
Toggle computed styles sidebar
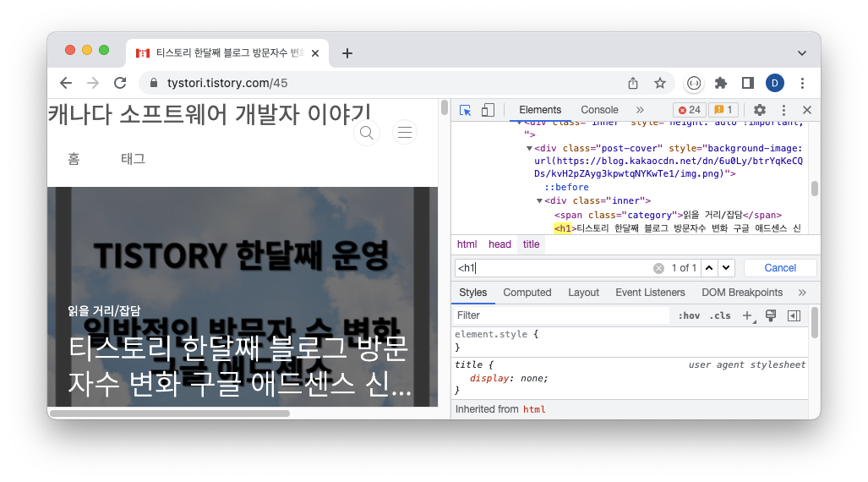tap(794, 315)
